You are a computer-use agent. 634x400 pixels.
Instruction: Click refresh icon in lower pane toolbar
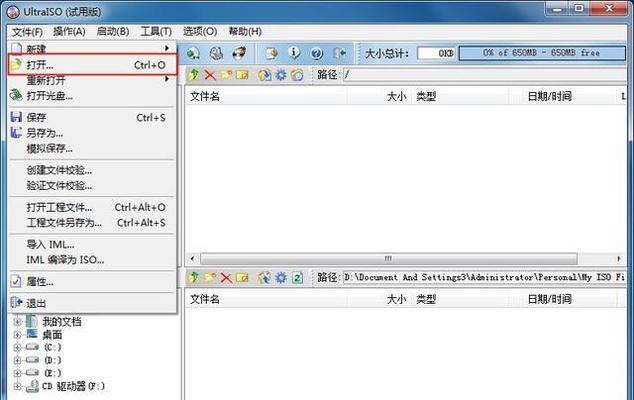coord(297,277)
